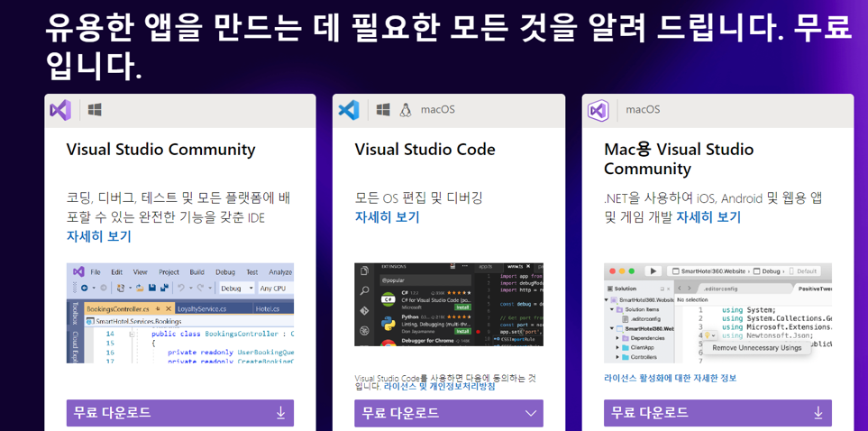Expand the Visual Studio Code 무료 다운로드 dropdown
The width and height of the screenshot is (868, 431).
pyautogui.click(x=531, y=413)
